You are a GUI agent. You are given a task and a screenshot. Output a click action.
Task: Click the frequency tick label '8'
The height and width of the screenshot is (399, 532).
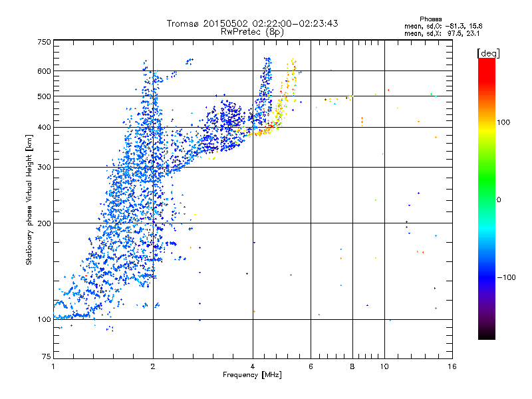[x=352, y=366]
